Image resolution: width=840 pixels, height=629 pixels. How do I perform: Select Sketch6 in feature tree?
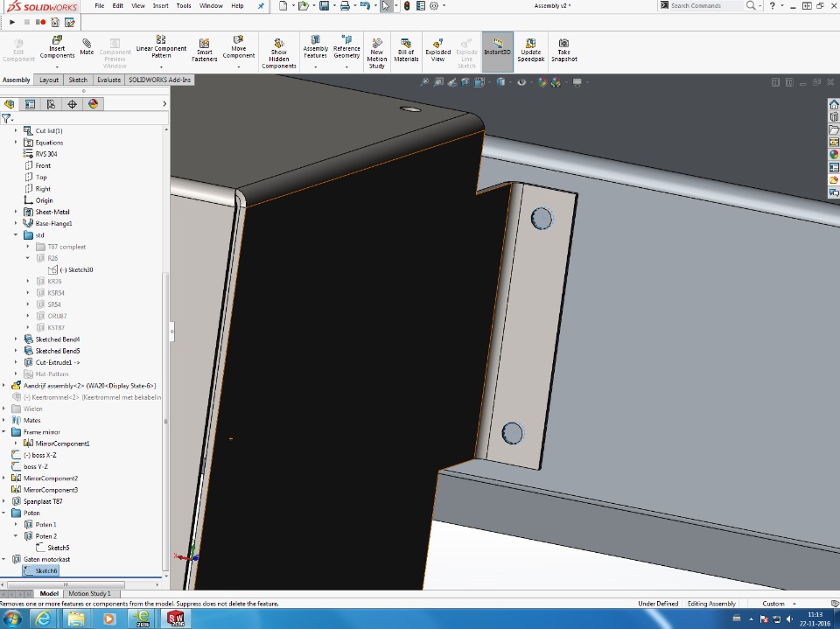[40, 570]
